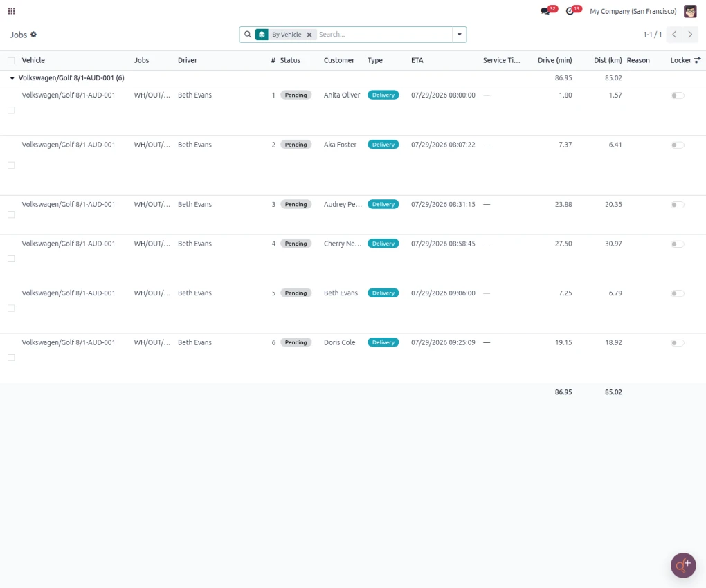This screenshot has height=588, width=706.
Task: Open the My Company (San Francisco) switcher
Action: point(633,11)
